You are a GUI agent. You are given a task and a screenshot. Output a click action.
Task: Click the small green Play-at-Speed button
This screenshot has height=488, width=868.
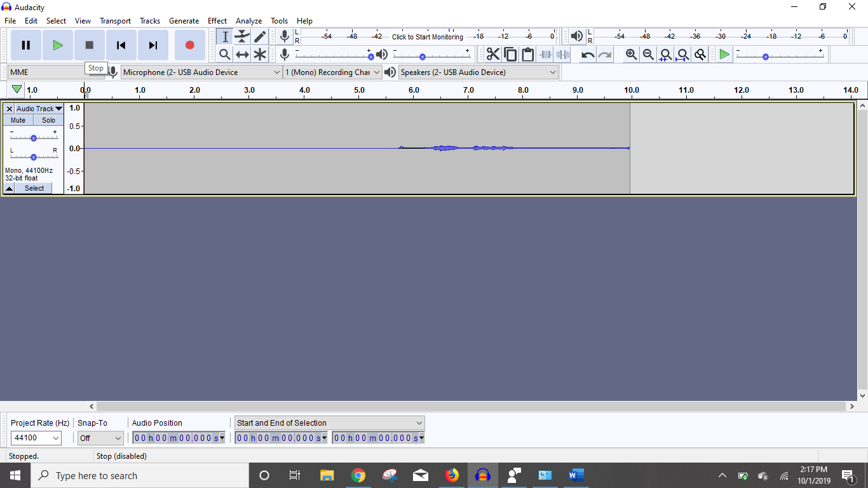tap(724, 55)
